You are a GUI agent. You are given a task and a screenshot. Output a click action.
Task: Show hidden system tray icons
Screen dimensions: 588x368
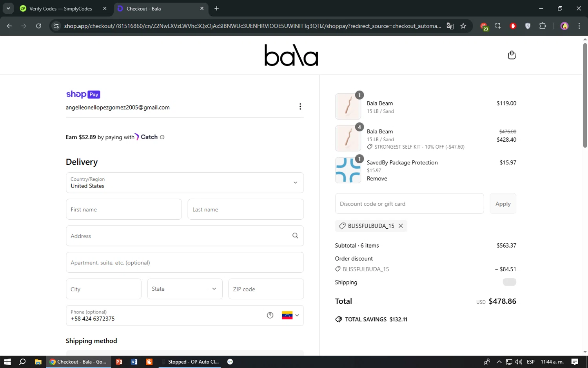tap(499, 362)
